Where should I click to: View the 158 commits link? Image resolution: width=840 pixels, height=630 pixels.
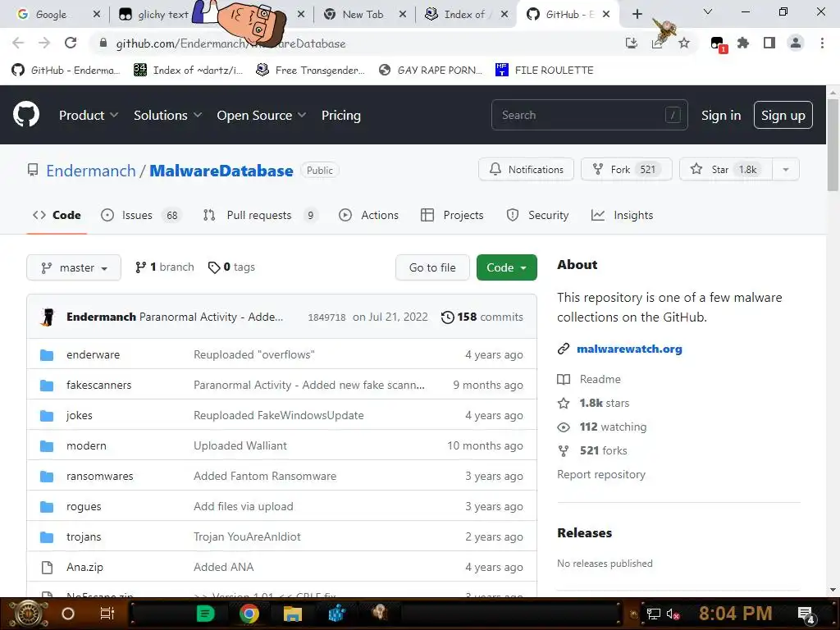click(482, 317)
